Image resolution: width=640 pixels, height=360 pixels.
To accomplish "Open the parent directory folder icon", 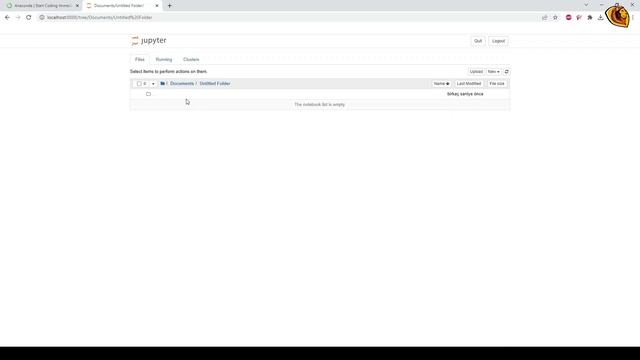I will 149,94.
